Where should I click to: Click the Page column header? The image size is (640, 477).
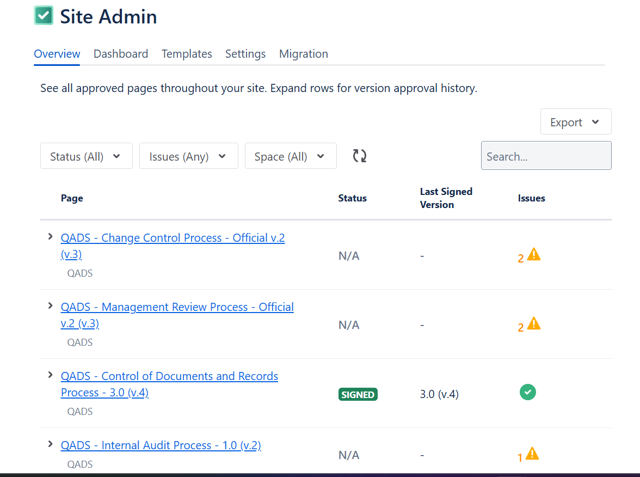pyautogui.click(x=72, y=198)
